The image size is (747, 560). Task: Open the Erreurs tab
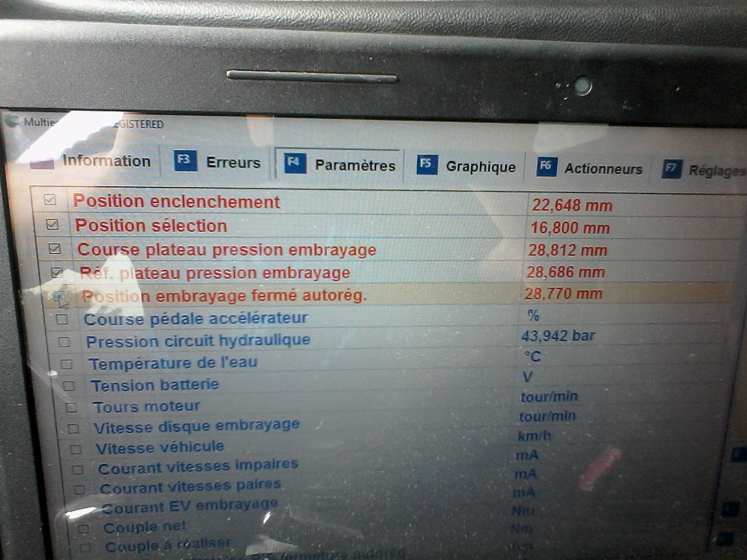pos(233,162)
